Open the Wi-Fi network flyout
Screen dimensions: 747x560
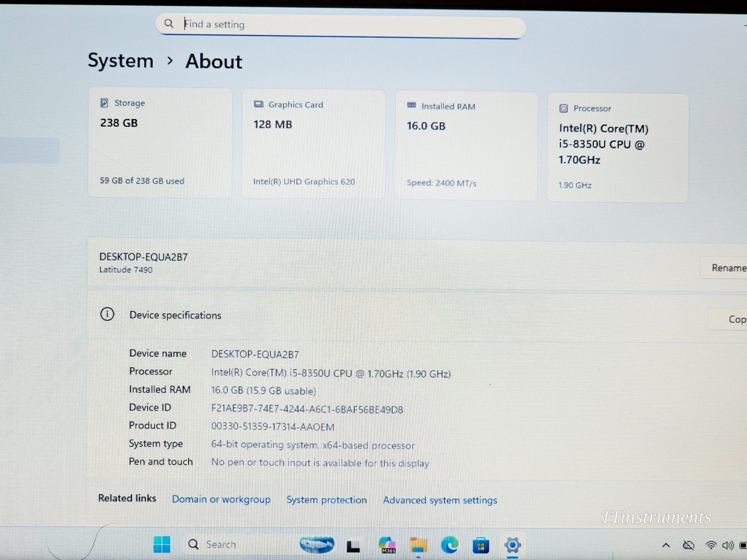click(x=711, y=545)
